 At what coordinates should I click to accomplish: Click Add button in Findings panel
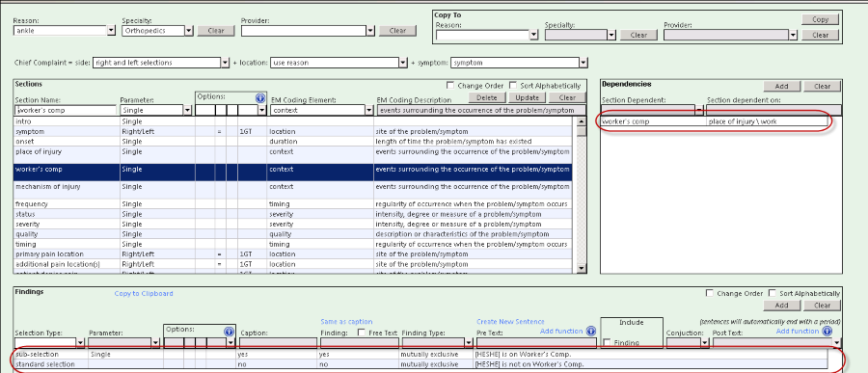(781, 306)
